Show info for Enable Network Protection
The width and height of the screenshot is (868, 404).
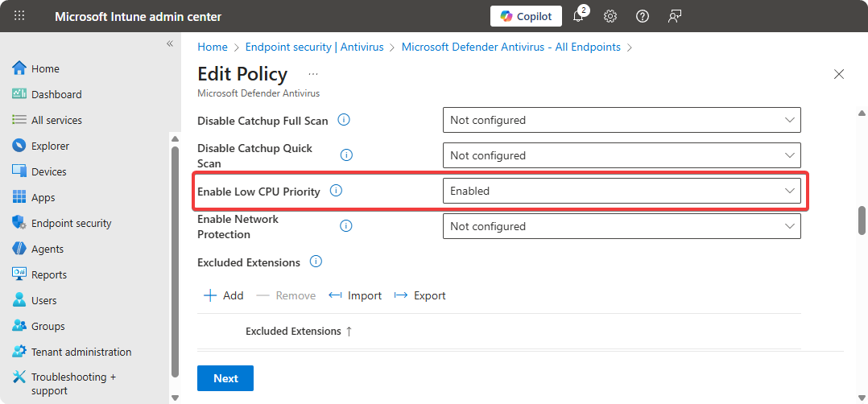[346, 226]
